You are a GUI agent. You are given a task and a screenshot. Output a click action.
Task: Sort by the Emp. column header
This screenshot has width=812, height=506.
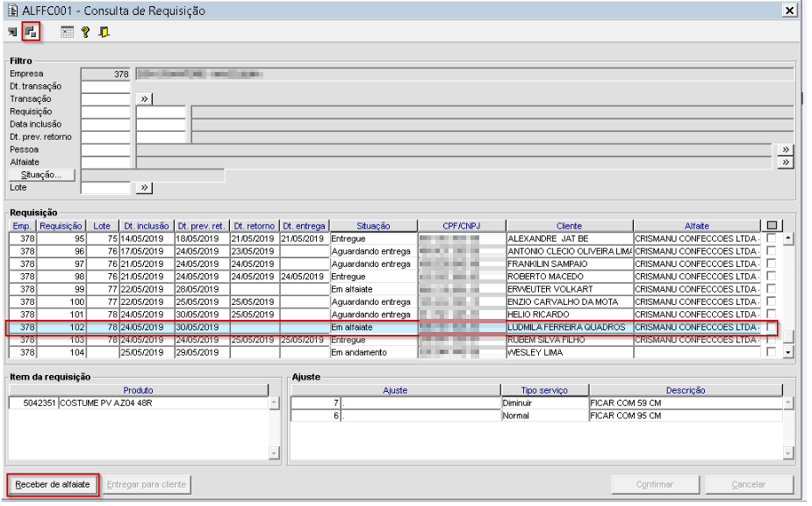tap(22, 226)
